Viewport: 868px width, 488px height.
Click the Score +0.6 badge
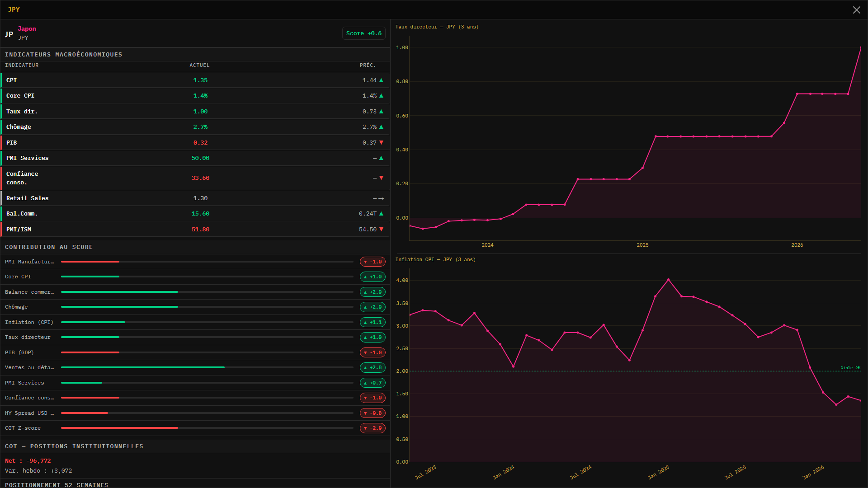coord(364,33)
